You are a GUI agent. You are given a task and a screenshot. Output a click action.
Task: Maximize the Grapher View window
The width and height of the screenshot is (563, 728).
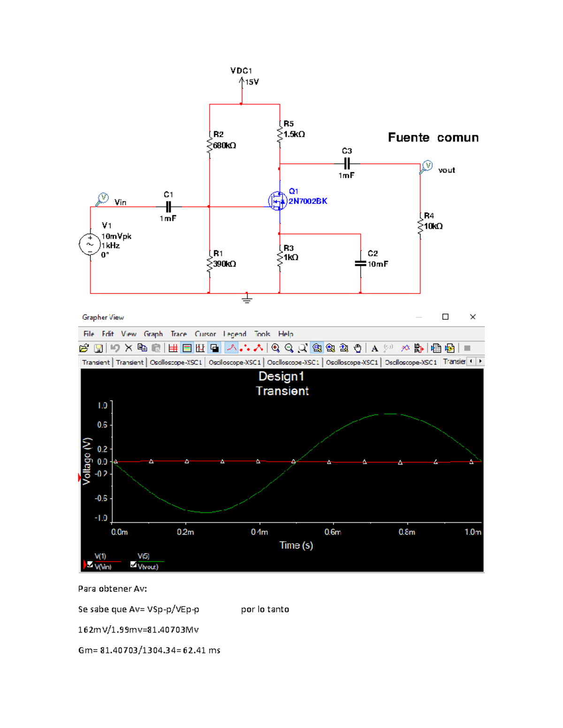tap(445, 317)
